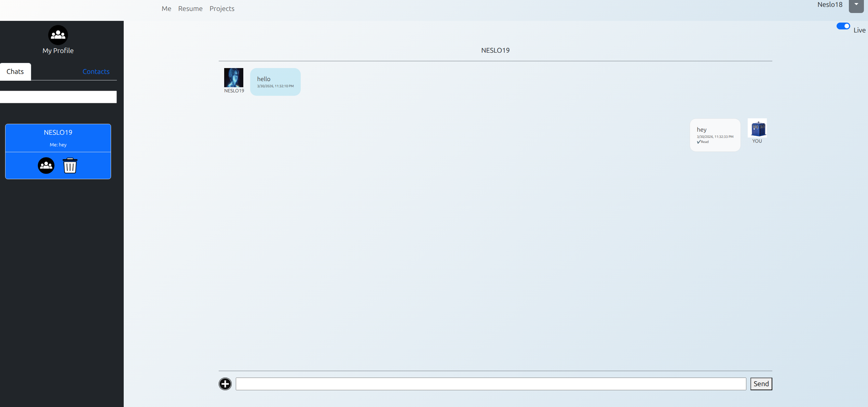Focus the message text input box
Screen dimensions: 868x407
(491, 384)
